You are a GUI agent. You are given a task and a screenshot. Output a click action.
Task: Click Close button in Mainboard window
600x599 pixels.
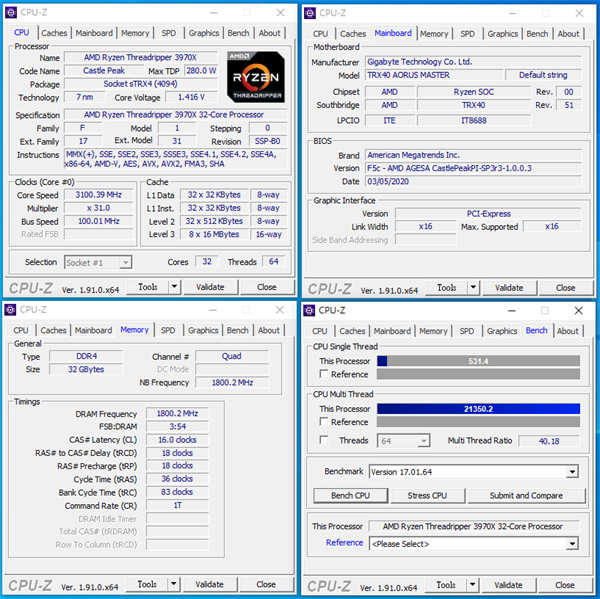pos(566,287)
